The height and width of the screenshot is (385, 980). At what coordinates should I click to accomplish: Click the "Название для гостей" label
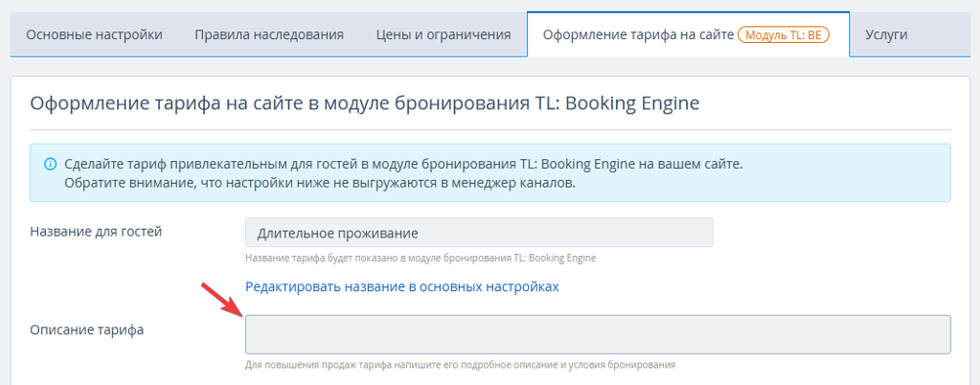[97, 232]
